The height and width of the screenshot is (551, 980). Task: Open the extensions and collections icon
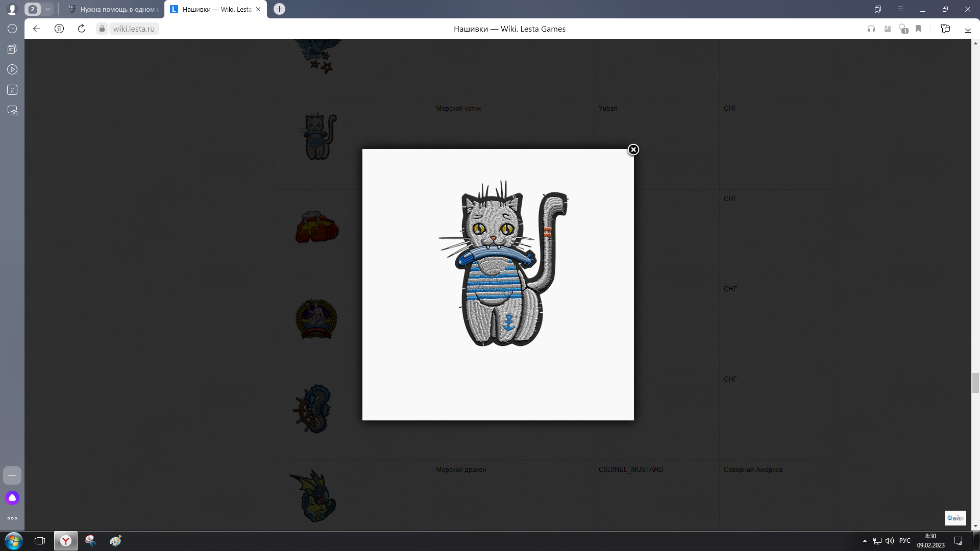coord(945,29)
